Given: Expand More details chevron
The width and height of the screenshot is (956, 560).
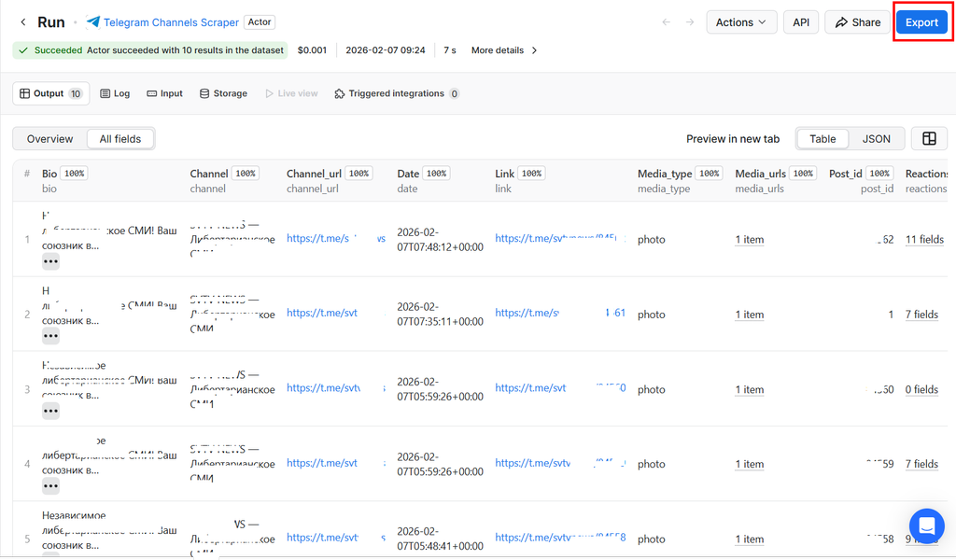Looking at the screenshot, I should 534,50.
